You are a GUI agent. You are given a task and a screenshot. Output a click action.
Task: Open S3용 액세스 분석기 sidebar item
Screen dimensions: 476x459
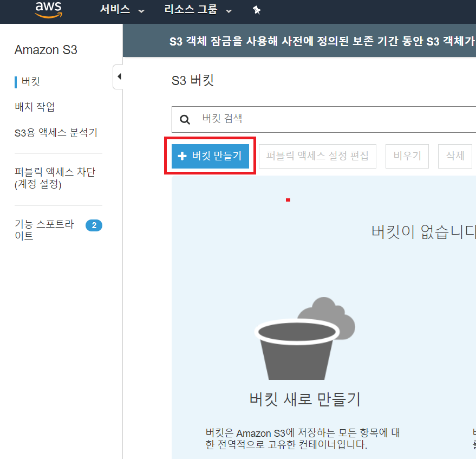click(x=56, y=132)
